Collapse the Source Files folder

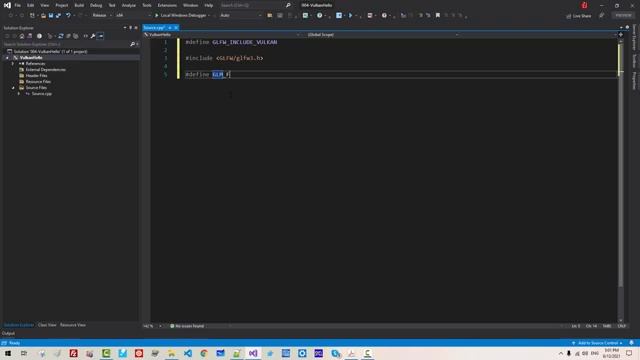click(13, 88)
